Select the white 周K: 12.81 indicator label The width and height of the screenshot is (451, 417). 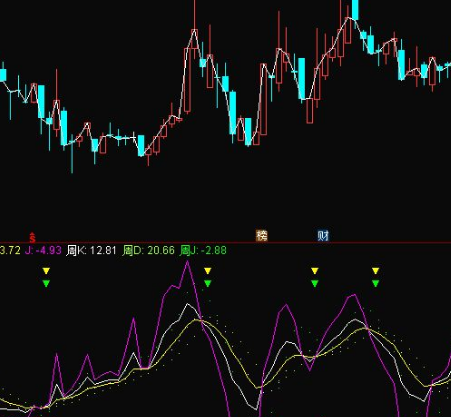pyautogui.click(x=91, y=250)
